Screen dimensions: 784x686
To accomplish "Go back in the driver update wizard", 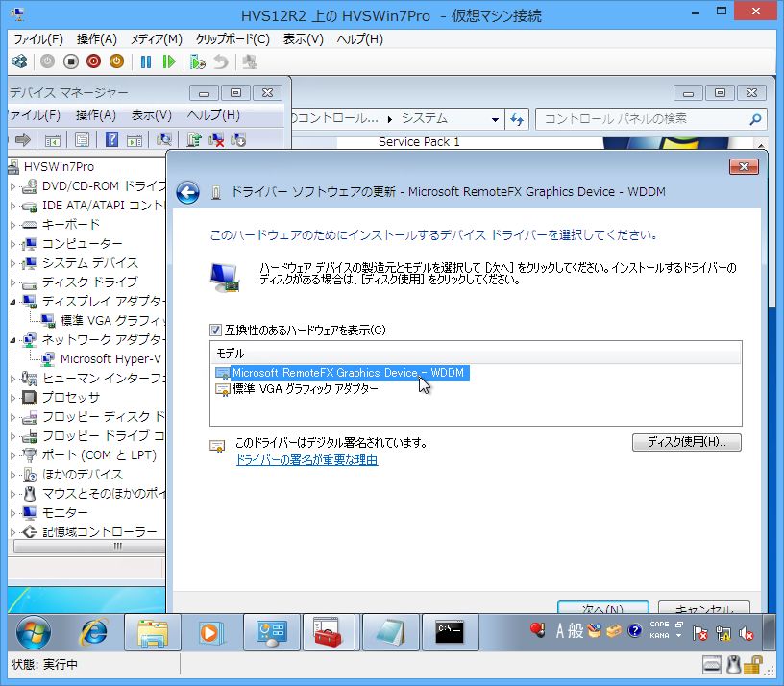I will point(187,192).
